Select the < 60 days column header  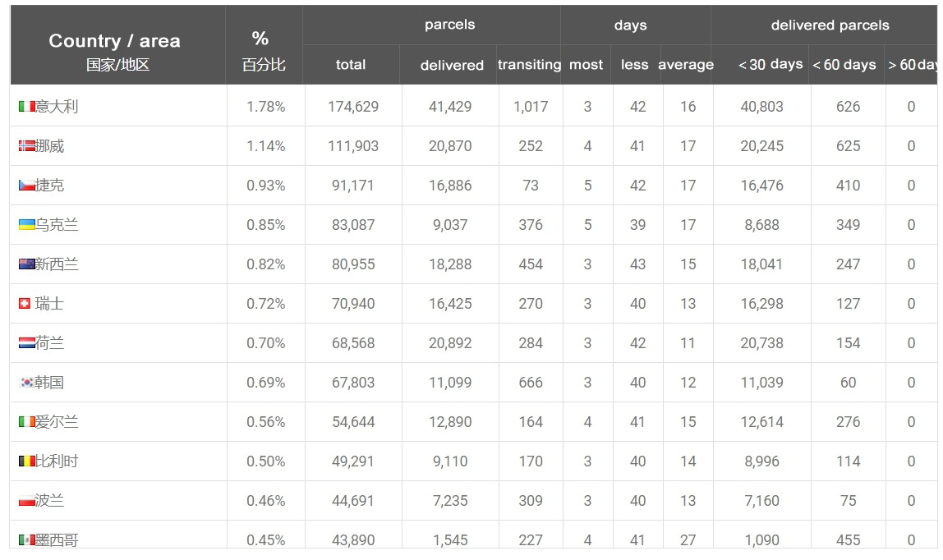(x=844, y=64)
